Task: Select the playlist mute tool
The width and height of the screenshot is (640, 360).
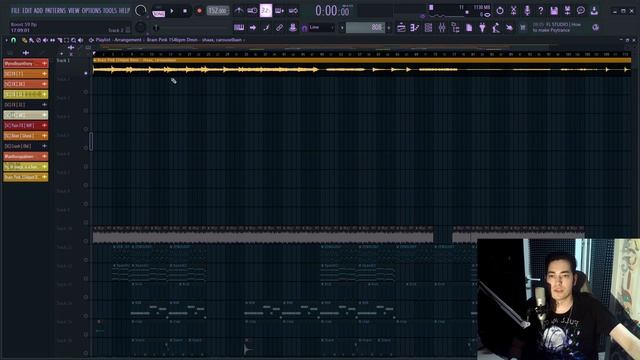Action: pyautogui.click(x=45, y=40)
